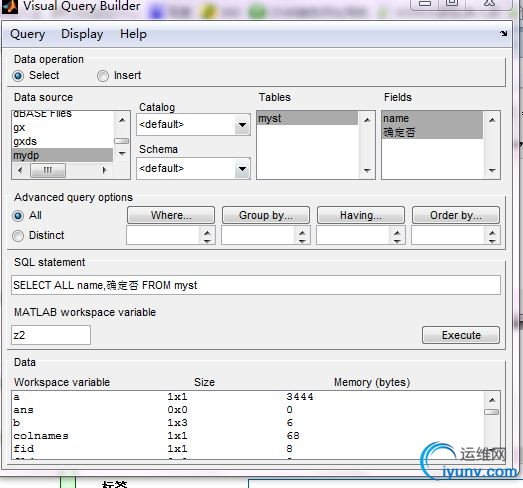523x488 pixels.
Task: Open the Query menu
Action: pyautogui.click(x=28, y=34)
